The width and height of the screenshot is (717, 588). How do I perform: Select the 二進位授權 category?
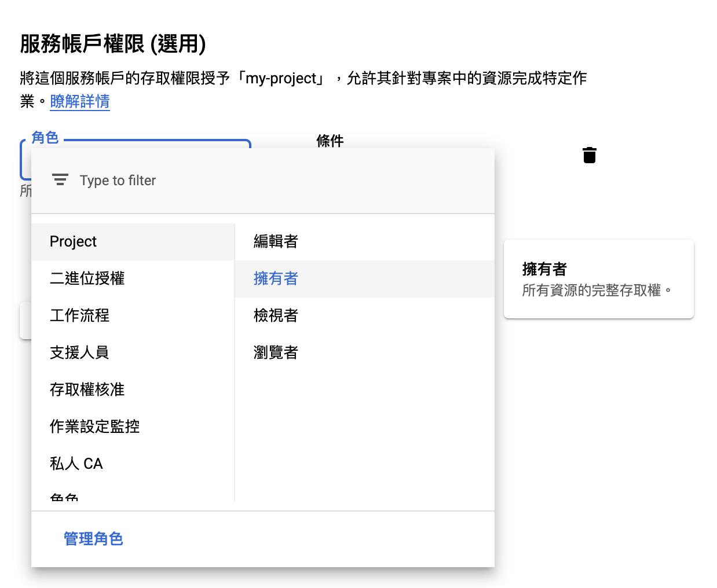click(133, 278)
